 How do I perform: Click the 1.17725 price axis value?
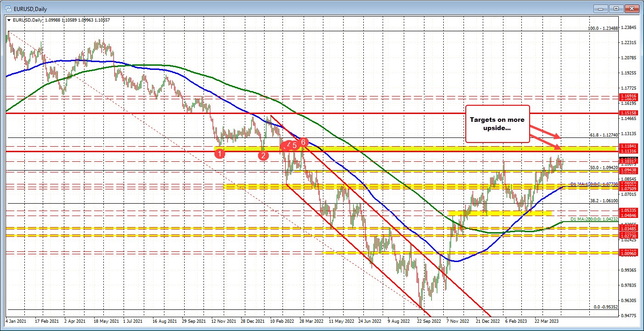coord(628,88)
